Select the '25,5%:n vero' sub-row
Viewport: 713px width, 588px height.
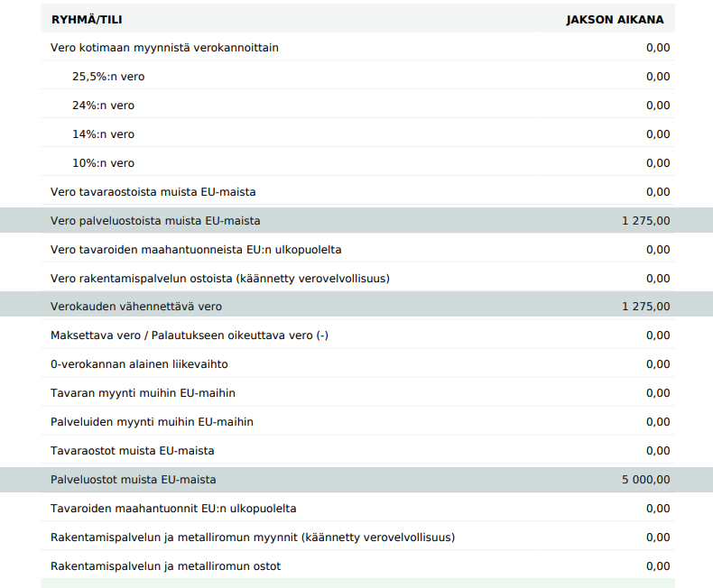pos(108,77)
